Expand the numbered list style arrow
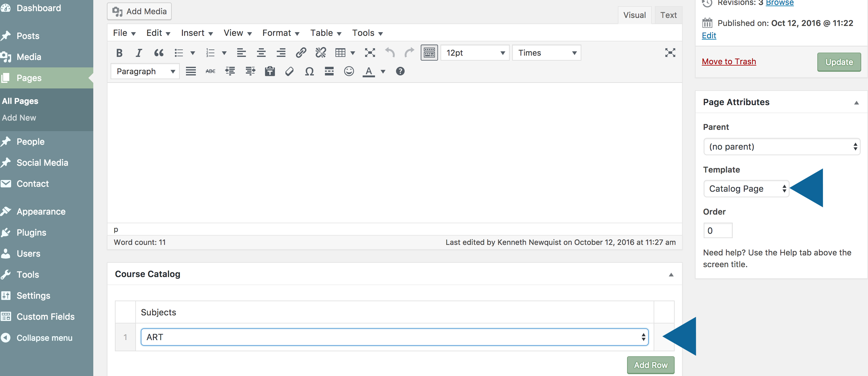The height and width of the screenshot is (376, 868). tap(224, 53)
